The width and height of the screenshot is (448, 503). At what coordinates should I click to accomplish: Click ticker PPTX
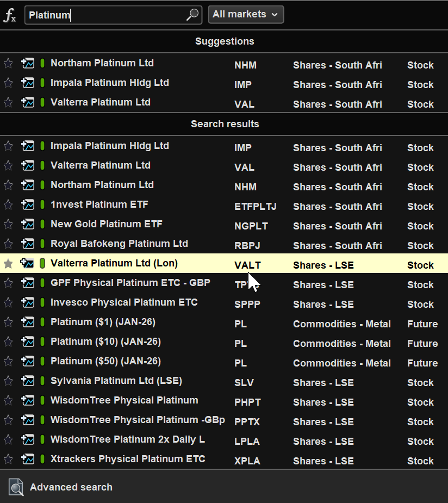247,422
